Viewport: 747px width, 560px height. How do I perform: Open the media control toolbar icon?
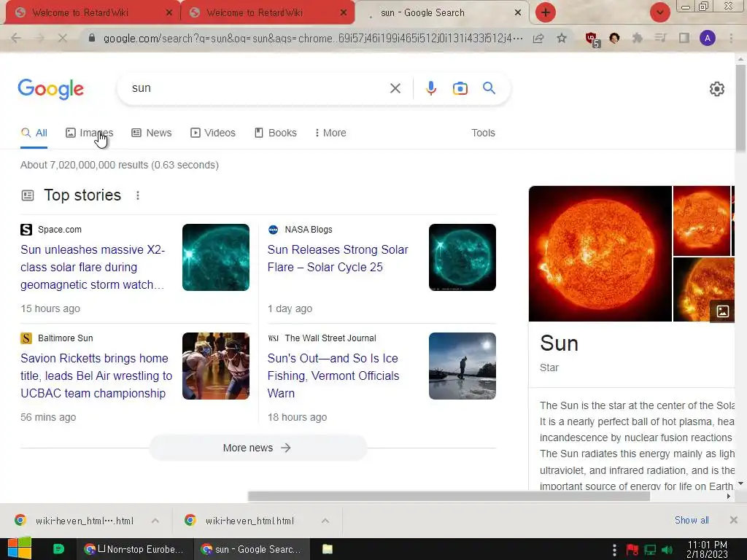click(x=660, y=38)
